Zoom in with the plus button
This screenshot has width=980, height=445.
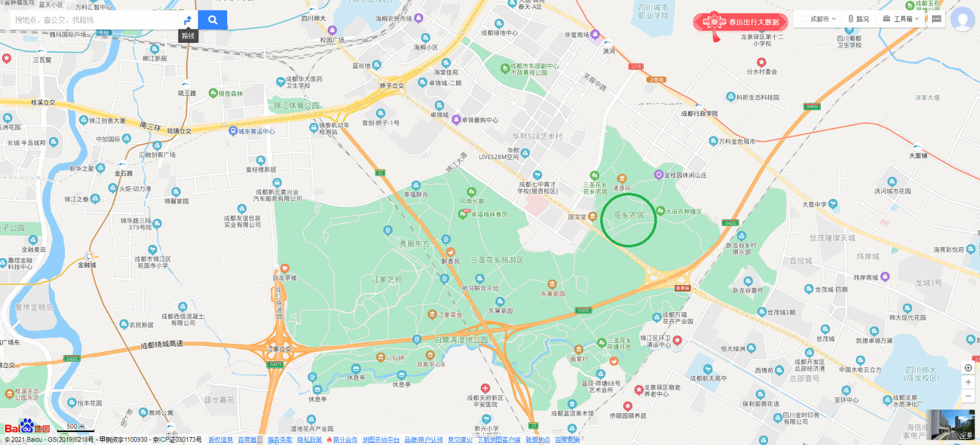968,382
